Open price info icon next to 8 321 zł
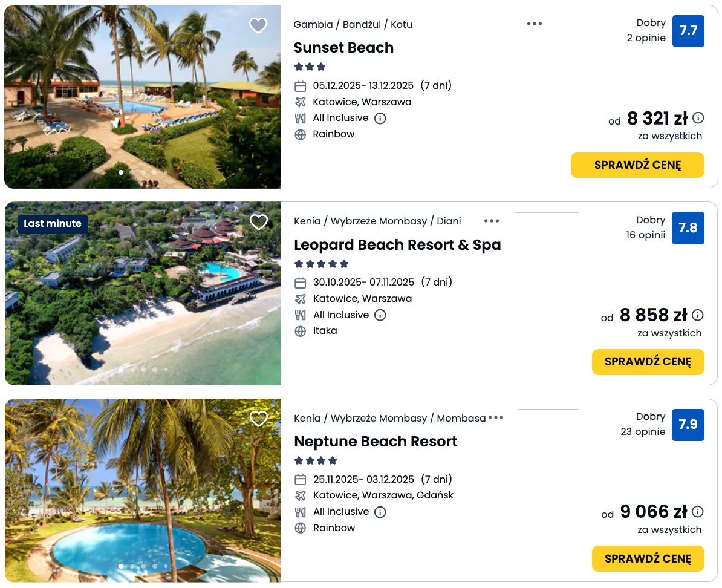This screenshot has width=722, height=588. click(x=698, y=118)
